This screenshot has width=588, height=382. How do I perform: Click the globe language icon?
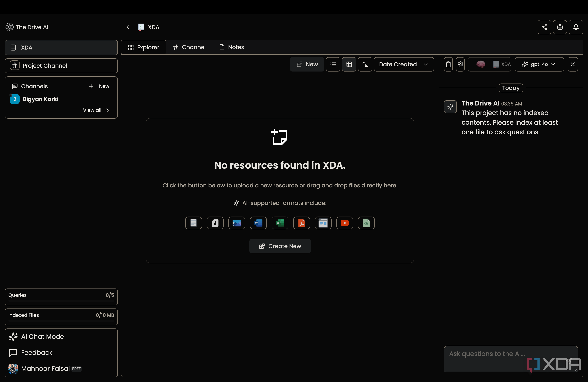(560, 27)
